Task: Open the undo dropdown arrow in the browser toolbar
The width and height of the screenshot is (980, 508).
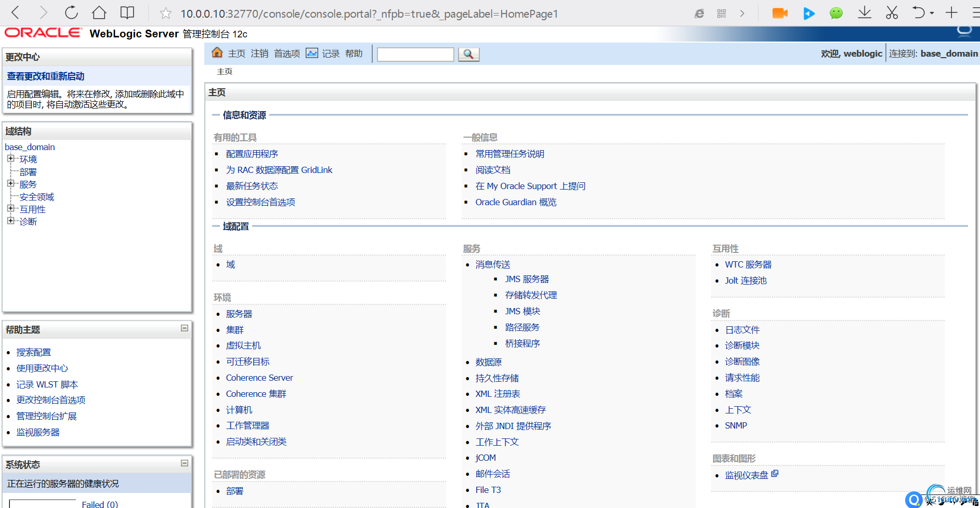Action: 932,13
